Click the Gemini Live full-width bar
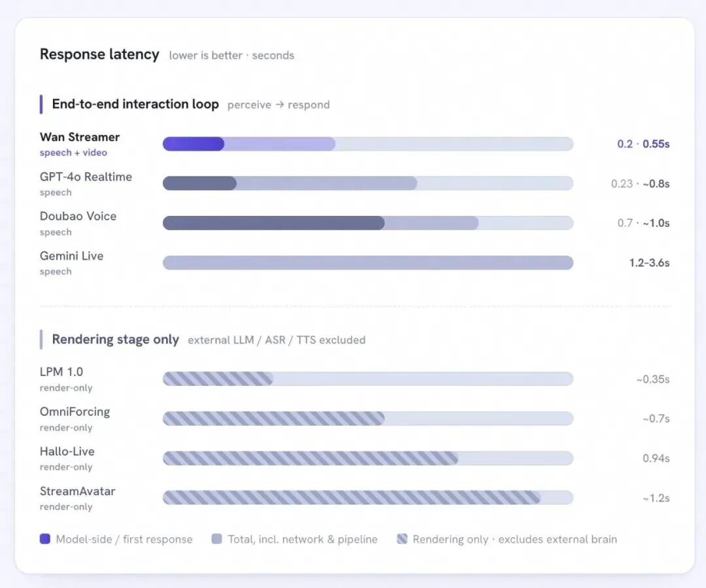This screenshot has height=588, width=706. 368,263
